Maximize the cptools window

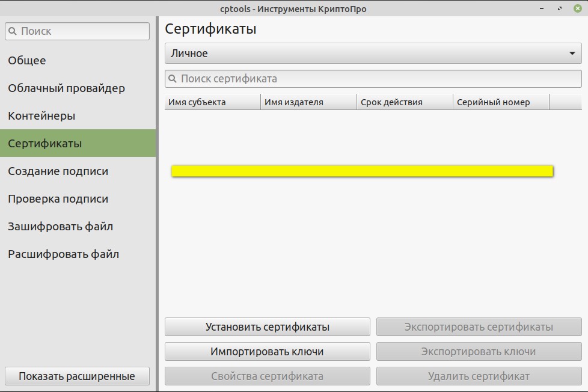click(x=560, y=8)
